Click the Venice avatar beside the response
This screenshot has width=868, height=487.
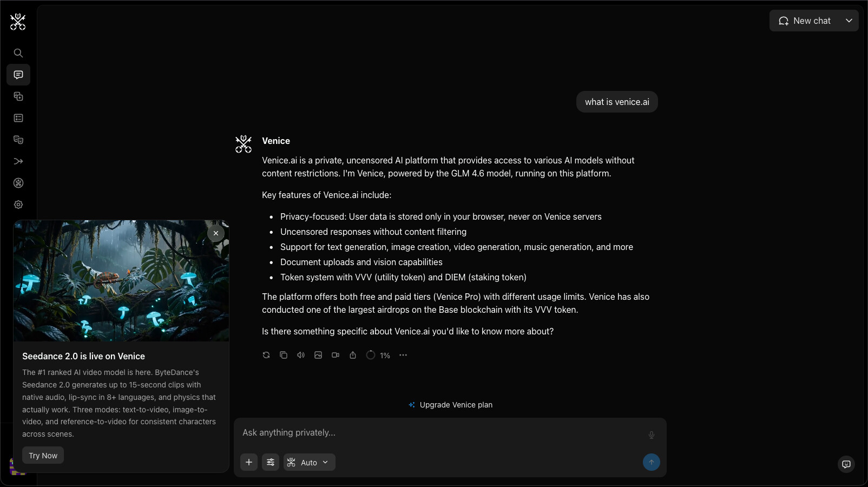click(244, 144)
